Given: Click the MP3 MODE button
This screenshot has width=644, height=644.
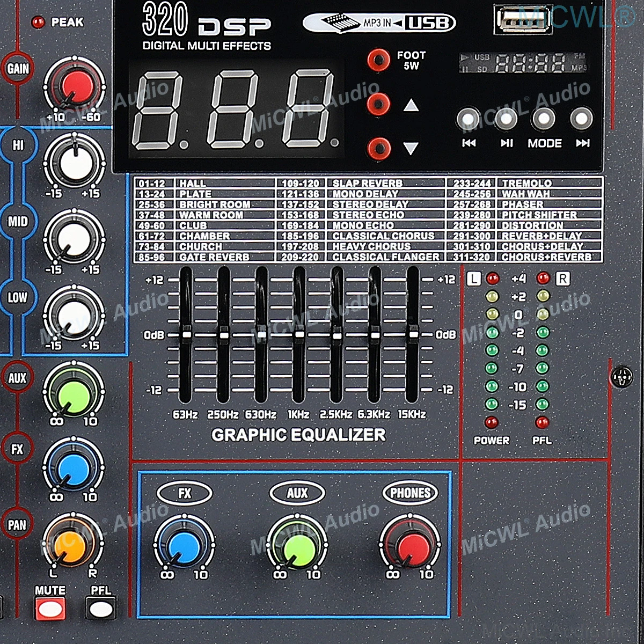Looking at the screenshot, I should [544, 119].
